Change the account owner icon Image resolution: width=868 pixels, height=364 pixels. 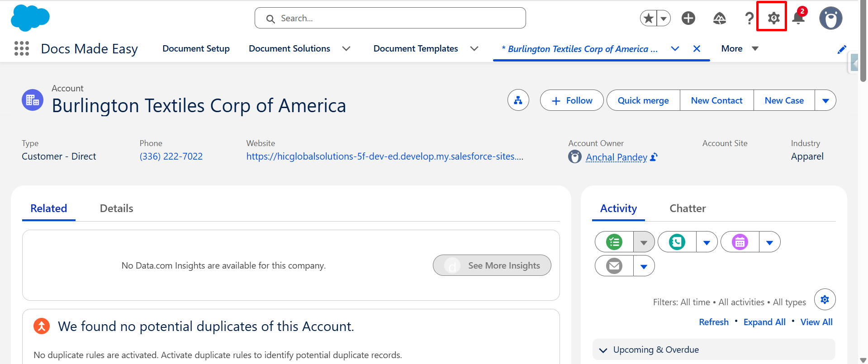[x=654, y=157]
